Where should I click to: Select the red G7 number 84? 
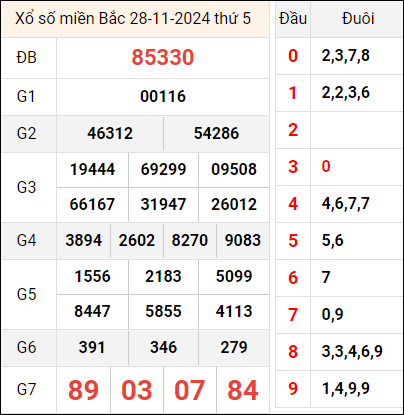243,390
